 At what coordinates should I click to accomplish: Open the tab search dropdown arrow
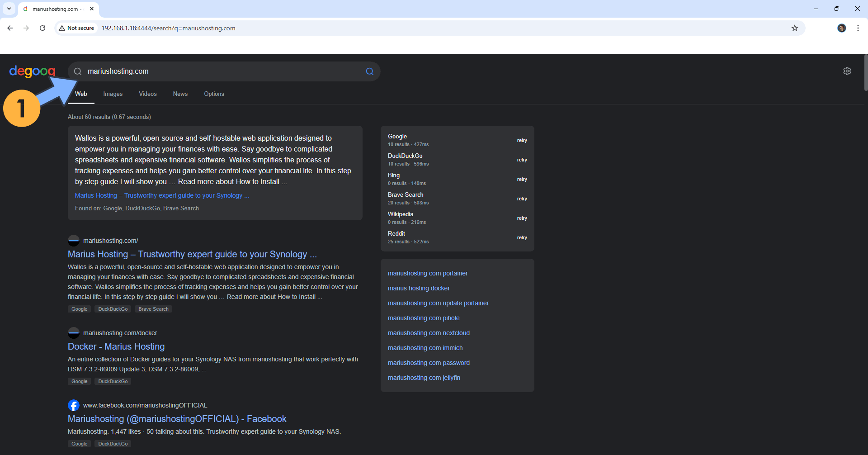pos(9,9)
